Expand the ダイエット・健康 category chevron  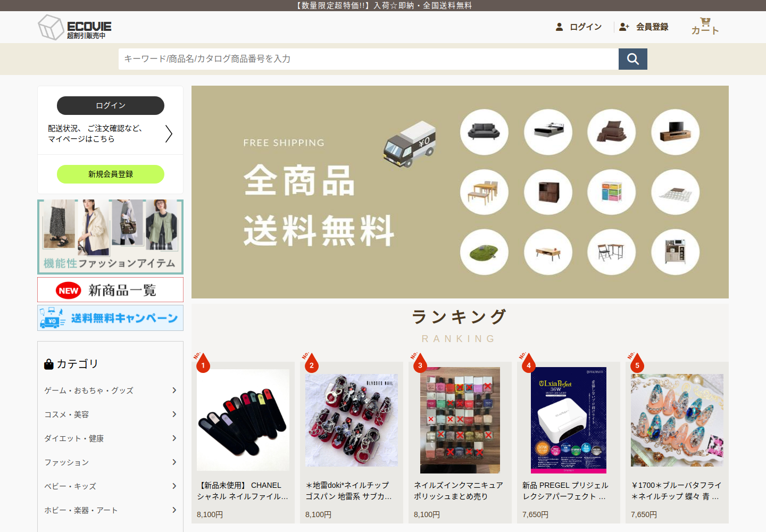click(174, 438)
